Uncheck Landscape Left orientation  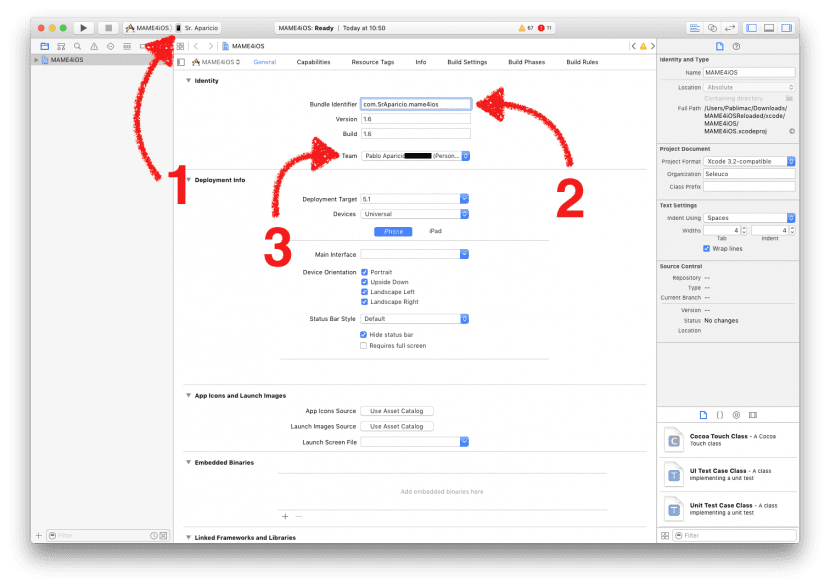(364, 292)
